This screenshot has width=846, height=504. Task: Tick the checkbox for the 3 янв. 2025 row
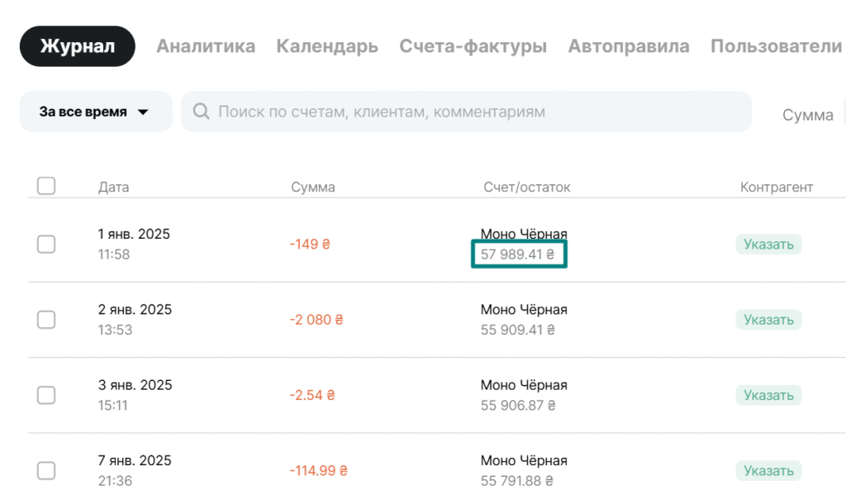(46, 395)
